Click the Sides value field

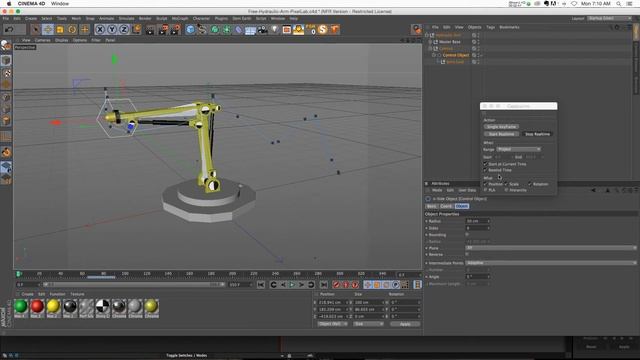tap(477, 228)
